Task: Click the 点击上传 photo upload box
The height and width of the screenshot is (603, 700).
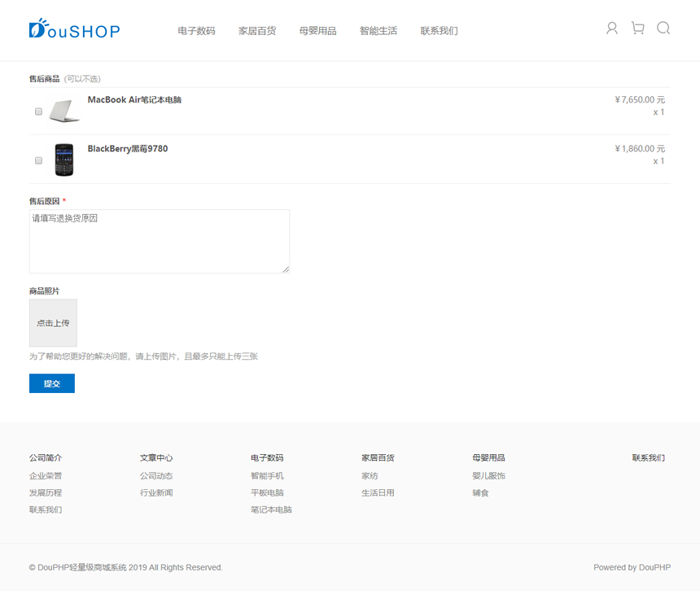Action: 53,323
